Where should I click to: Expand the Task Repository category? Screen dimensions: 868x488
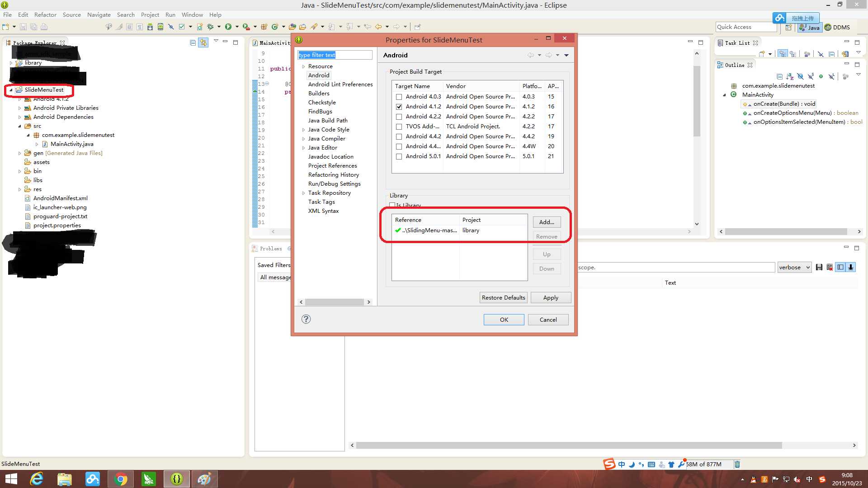click(x=303, y=193)
